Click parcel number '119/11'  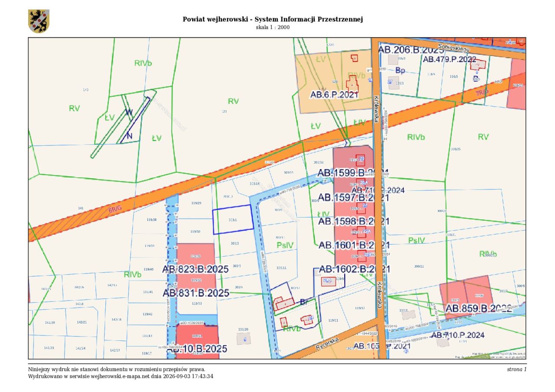point(333,320)
